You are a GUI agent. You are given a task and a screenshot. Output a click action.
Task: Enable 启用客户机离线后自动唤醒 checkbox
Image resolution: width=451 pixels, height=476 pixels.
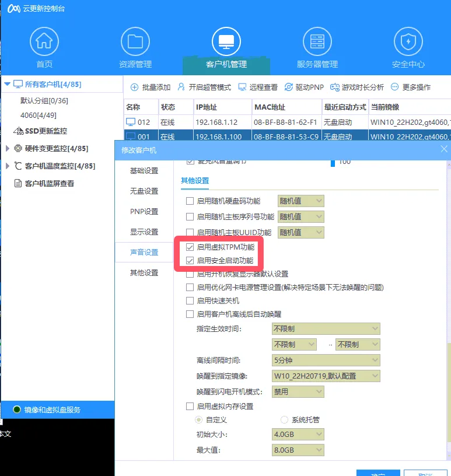click(190, 314)
